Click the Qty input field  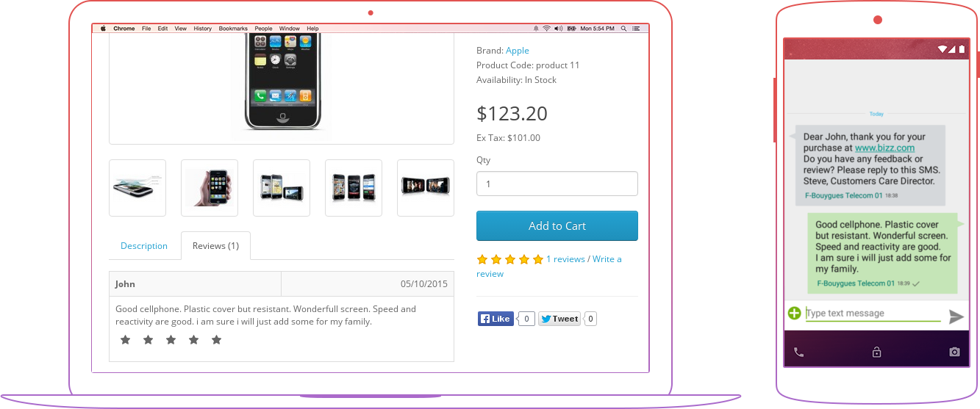(557, 184)
